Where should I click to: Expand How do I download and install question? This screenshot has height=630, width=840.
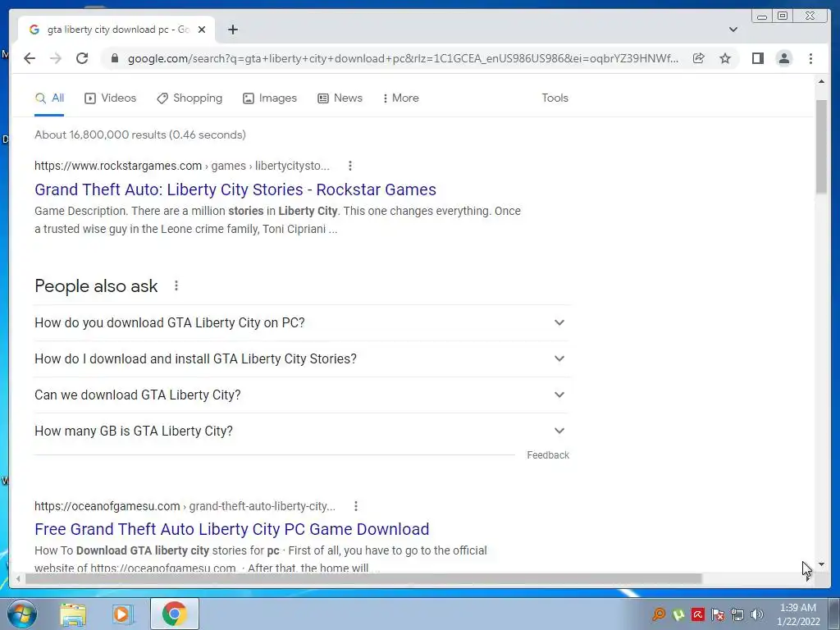click(302, 358)
